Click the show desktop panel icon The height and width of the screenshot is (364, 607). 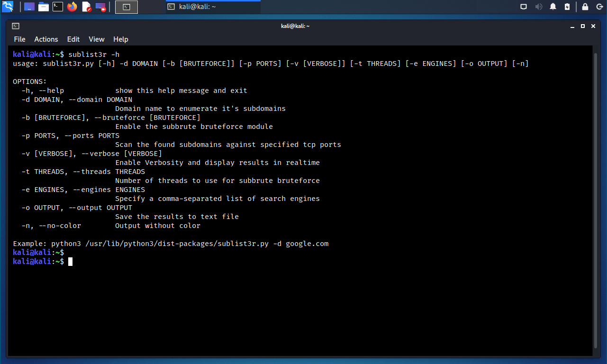[29, 7]
